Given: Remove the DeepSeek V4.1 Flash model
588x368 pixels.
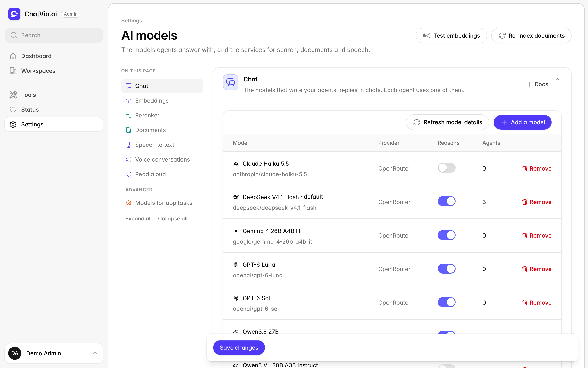Looking at the screenshot, I should point(537,202).
